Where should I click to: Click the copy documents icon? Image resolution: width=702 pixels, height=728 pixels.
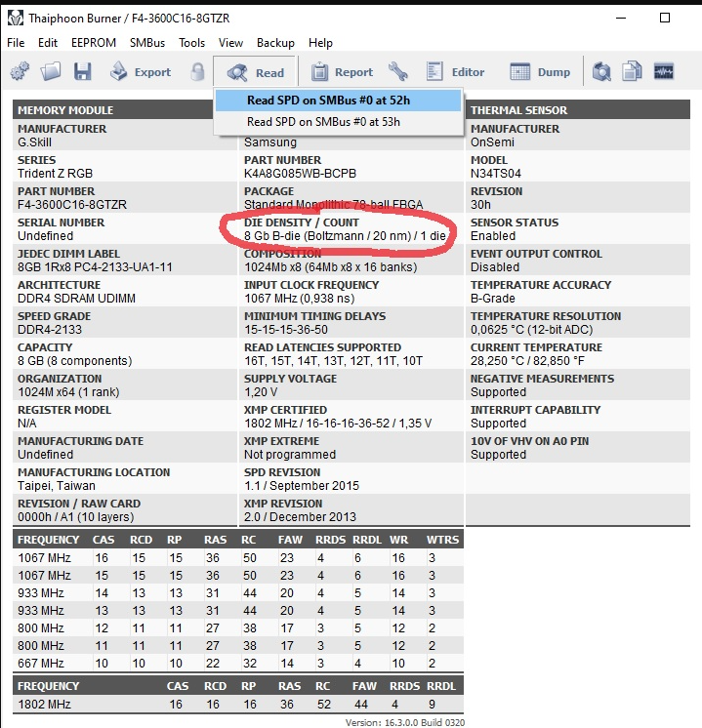click(632, 71)
